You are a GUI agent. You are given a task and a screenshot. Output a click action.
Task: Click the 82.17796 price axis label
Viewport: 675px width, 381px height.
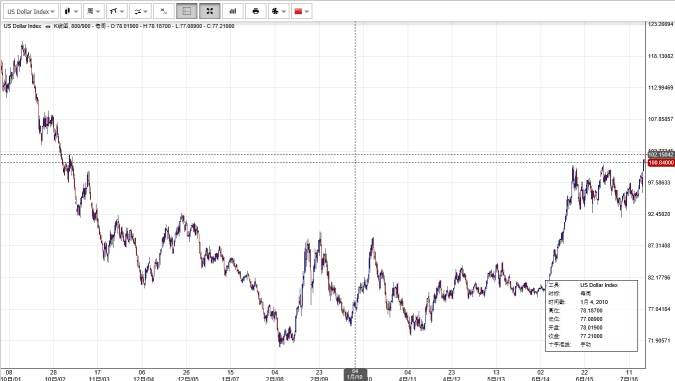coord(659,277)
